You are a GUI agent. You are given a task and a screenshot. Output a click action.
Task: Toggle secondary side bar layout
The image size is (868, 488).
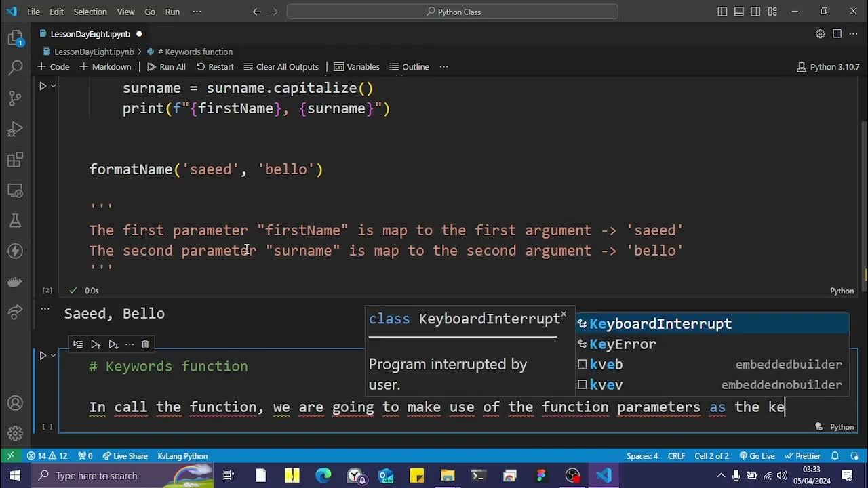pyautogui.click(x=755, y=12)
